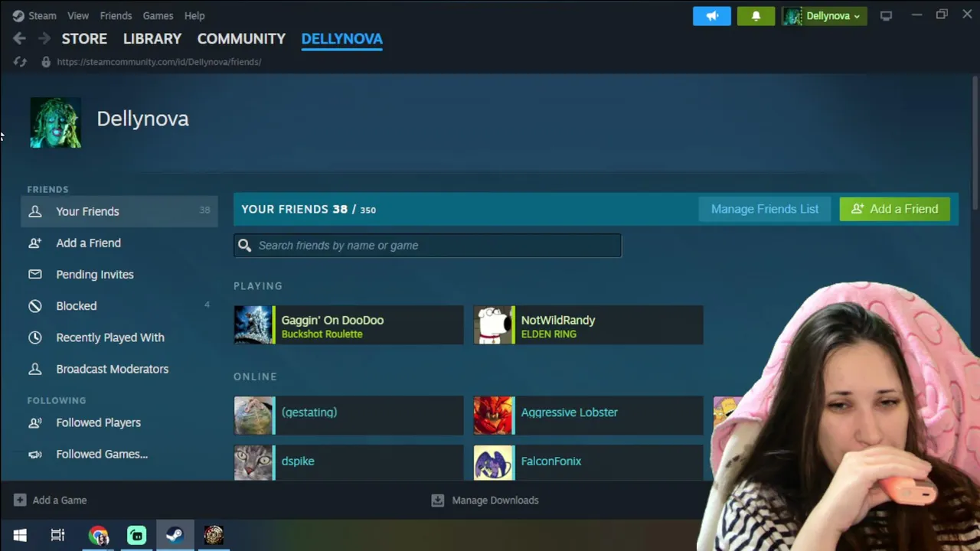Click the green Add a Friend button
Image resolution: width=980 pixels, height=551 pixels.
(894, 209)
